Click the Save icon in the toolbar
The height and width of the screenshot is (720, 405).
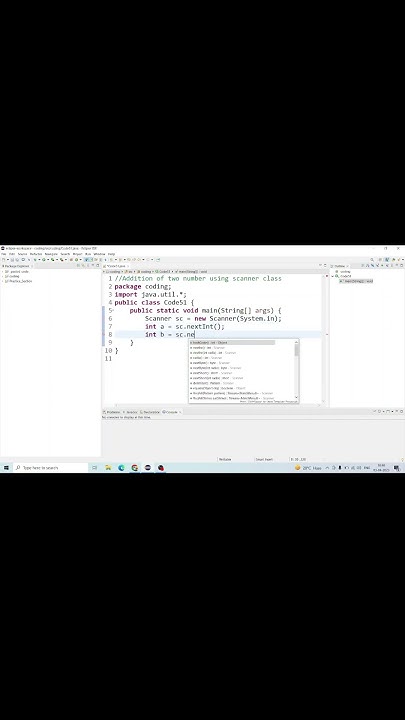[11, 259]
